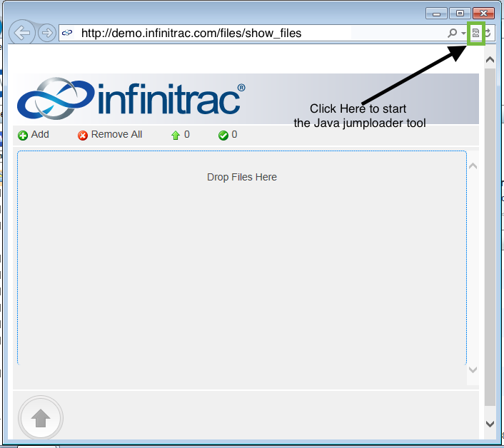
Task: Click the file list scroll down arrow
Action: point(473,370)
